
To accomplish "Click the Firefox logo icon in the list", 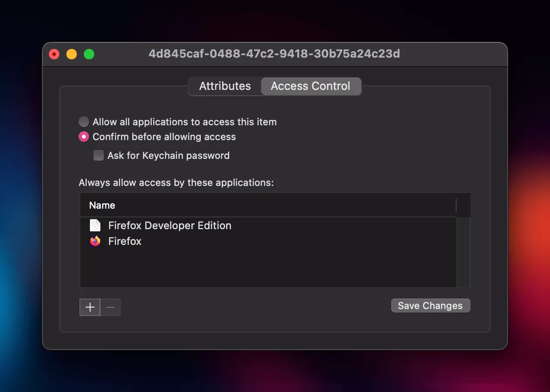I will (95, 241).
